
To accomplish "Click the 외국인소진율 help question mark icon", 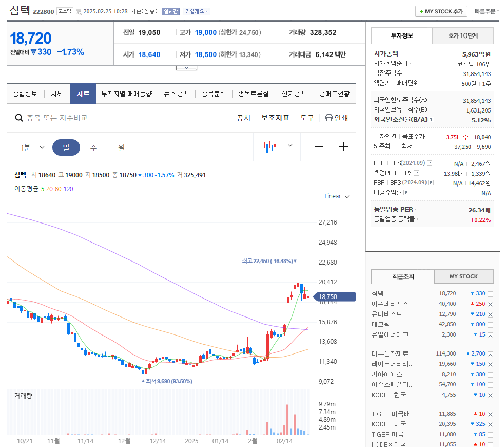I will (431, 119).
